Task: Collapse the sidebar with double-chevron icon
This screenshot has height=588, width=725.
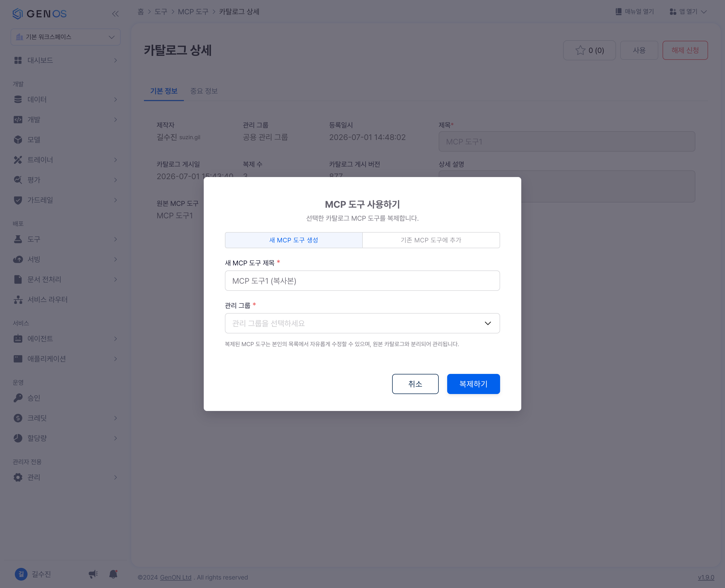Action: click(x=115, y=14)
